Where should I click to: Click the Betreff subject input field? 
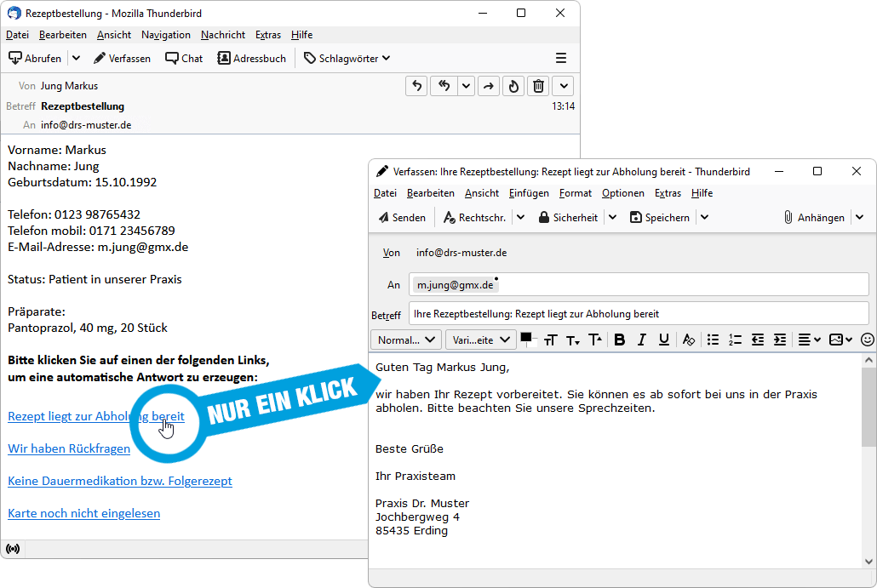pyautogui.click(x=639, y=313)
